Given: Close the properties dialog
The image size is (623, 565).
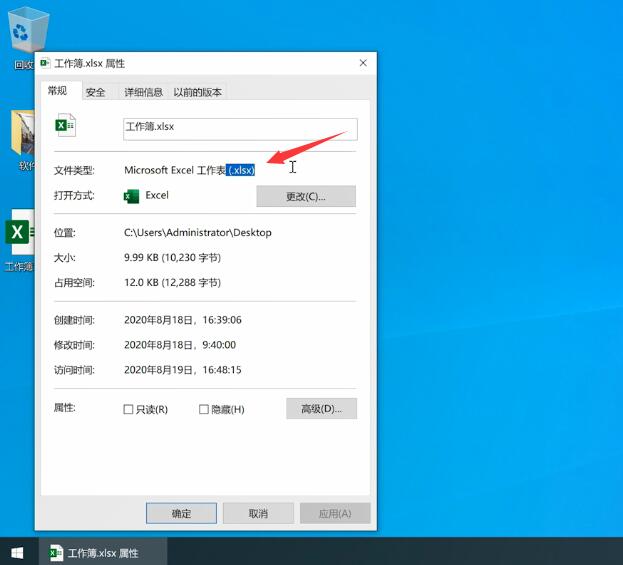Looking at the screenshot, I should pos(363,63).
